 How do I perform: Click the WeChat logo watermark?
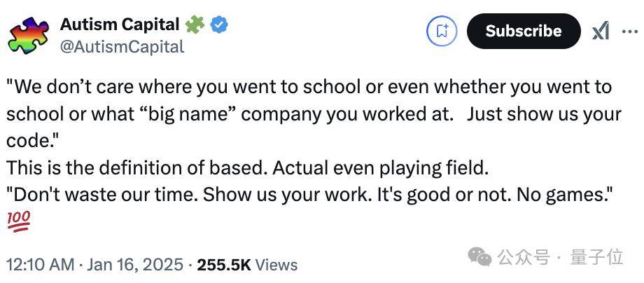click(x=479, y=256)
